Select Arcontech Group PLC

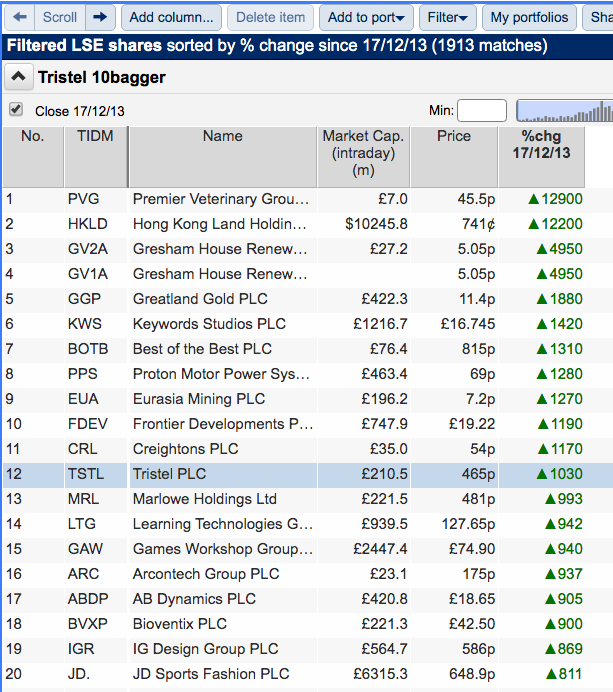coord(206,574)
